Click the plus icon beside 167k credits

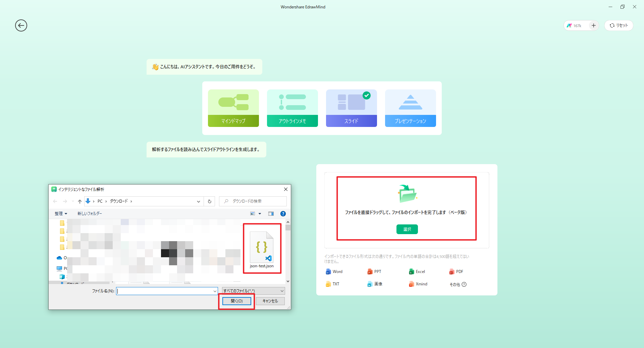[593, 25]
